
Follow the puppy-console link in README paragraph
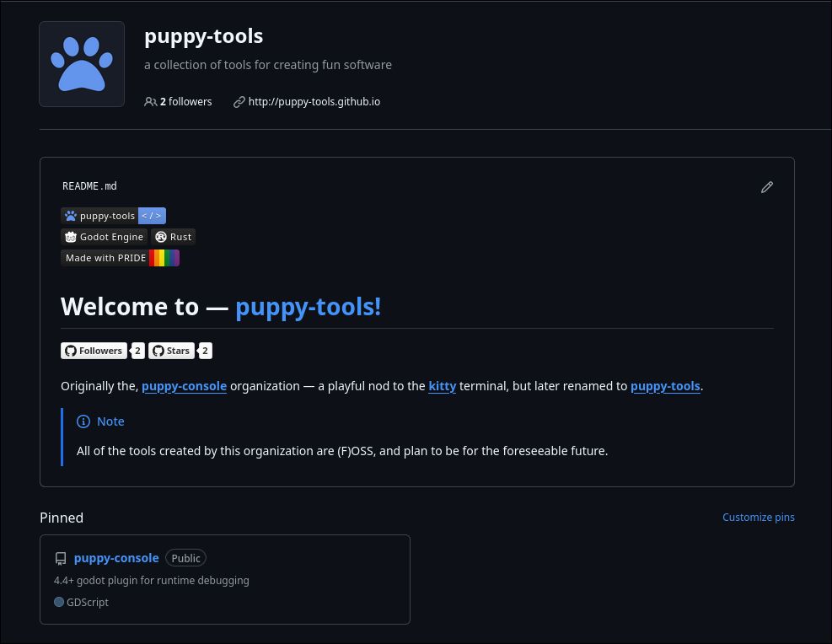click(184, 386)
